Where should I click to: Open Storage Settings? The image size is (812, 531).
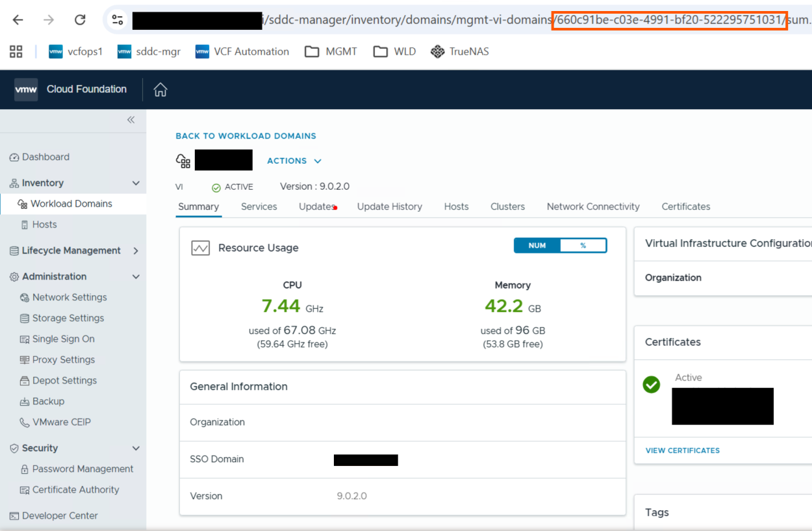tap(62, 318)
